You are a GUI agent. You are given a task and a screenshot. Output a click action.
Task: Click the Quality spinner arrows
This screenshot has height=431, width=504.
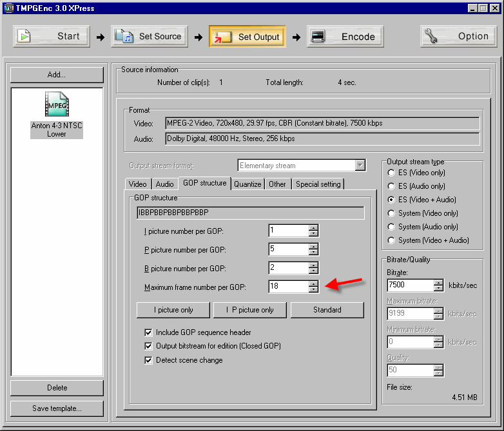(438, 370)
